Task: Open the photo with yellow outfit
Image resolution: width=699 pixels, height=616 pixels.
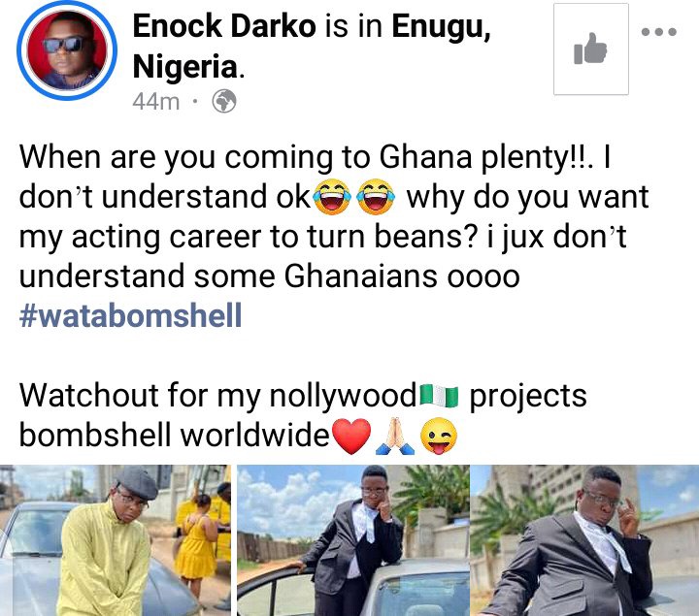Action: coord(116,540)
